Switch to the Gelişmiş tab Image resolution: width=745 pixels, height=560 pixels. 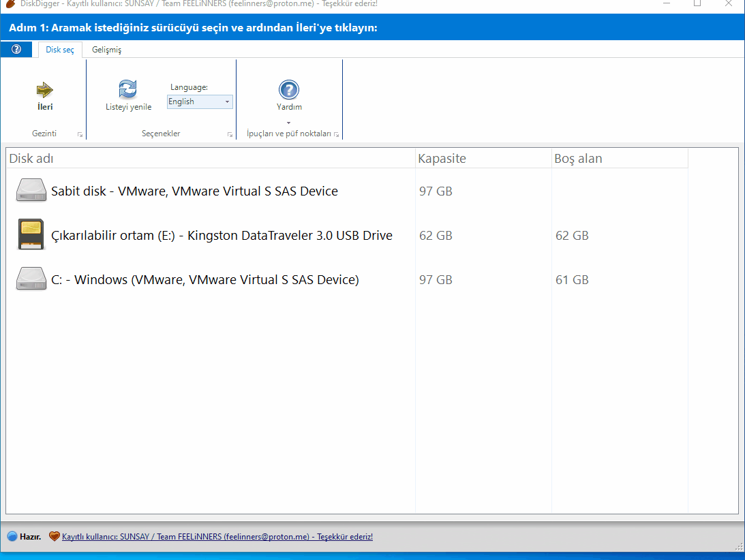(106, 50)
